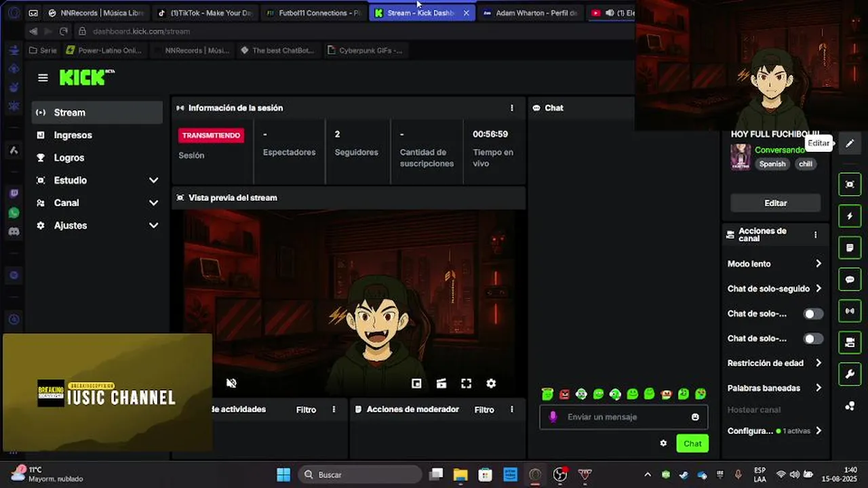Open The best ChatBot bookmark
The height and width of the screenshot is (488, 868).
(277, 50)
